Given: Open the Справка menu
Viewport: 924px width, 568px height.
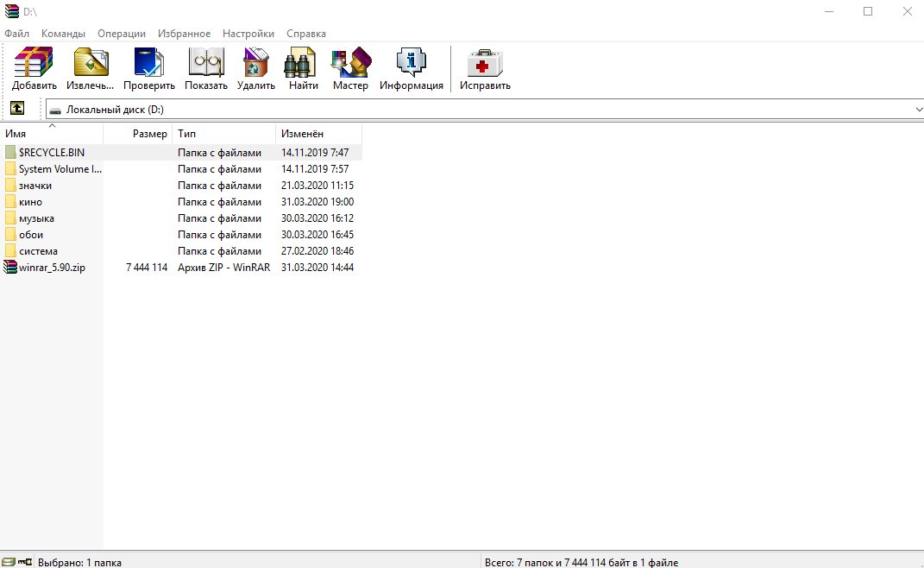Looking at the screenshot, I should pyautogui.click(x=305, y=34).
